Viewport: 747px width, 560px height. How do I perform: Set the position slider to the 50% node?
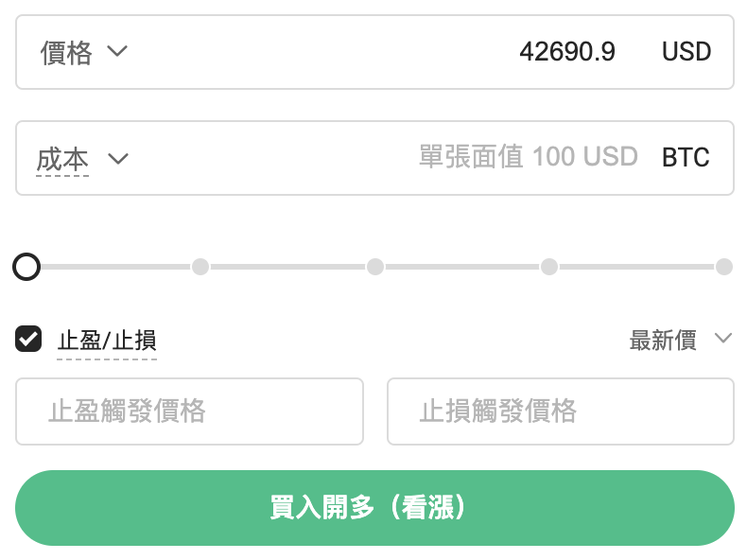pos(375,267)
